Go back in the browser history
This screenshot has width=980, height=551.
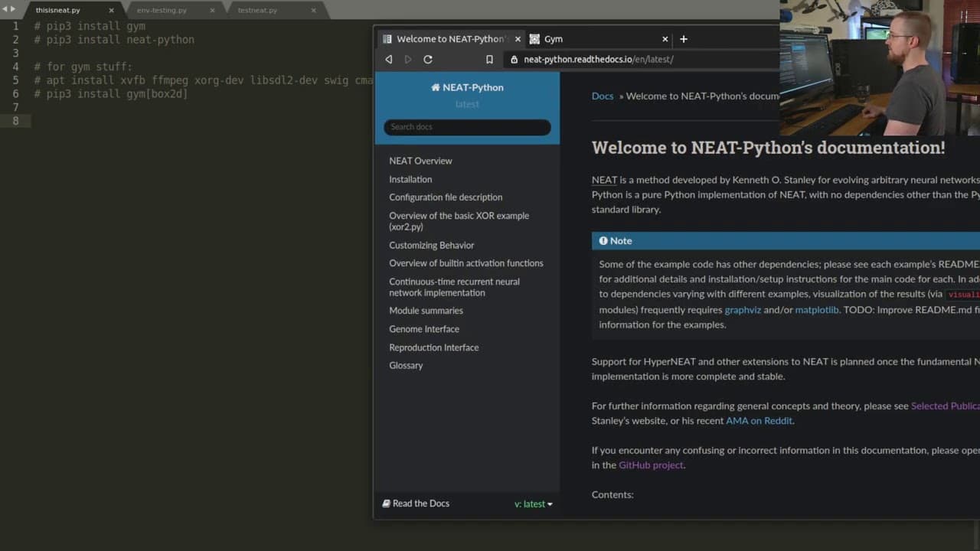[389, 59]
